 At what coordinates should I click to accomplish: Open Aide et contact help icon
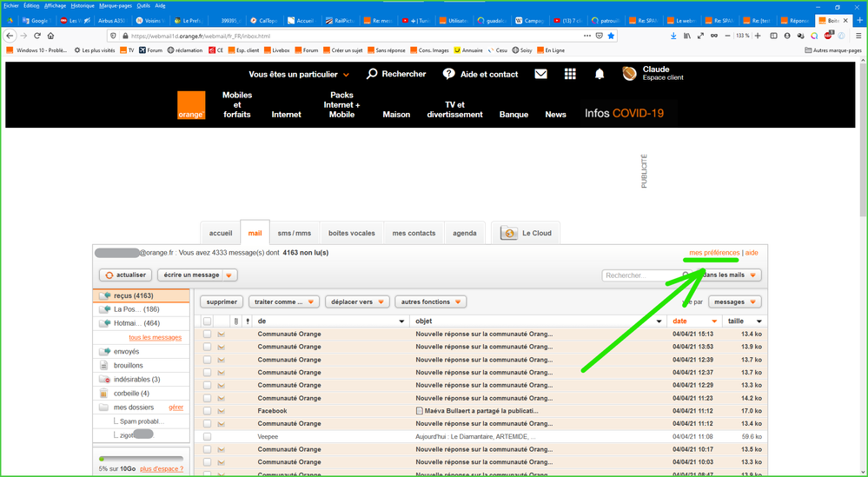(448, 75)
